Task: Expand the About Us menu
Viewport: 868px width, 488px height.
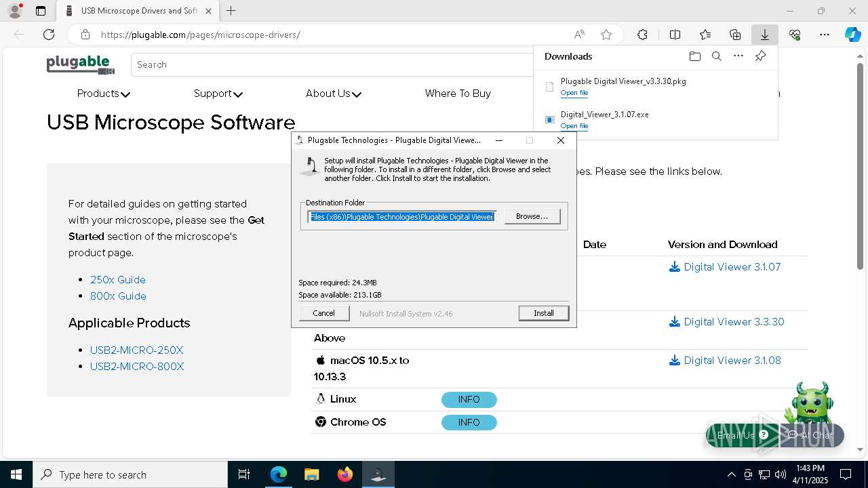Action: (x=333, y=94)
